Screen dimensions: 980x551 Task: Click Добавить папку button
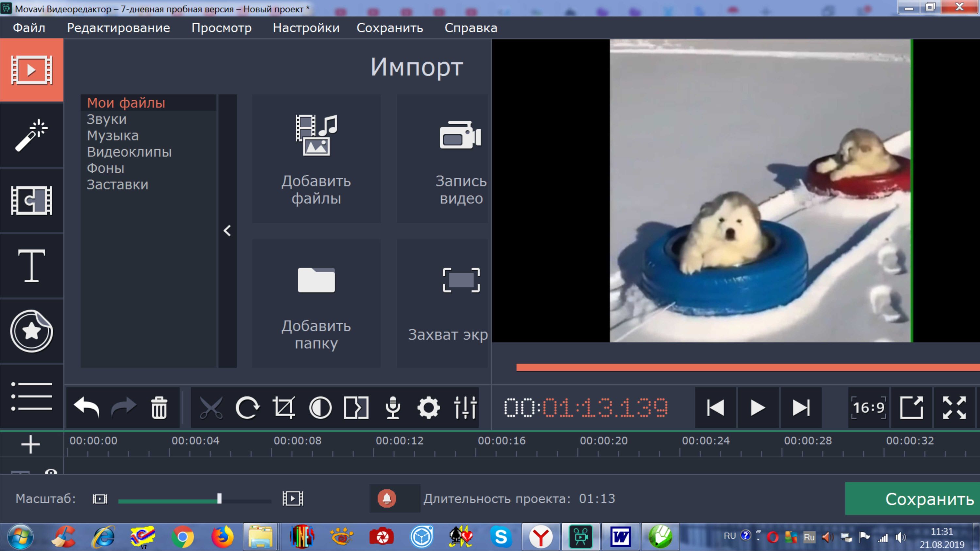tap(316, 303)
